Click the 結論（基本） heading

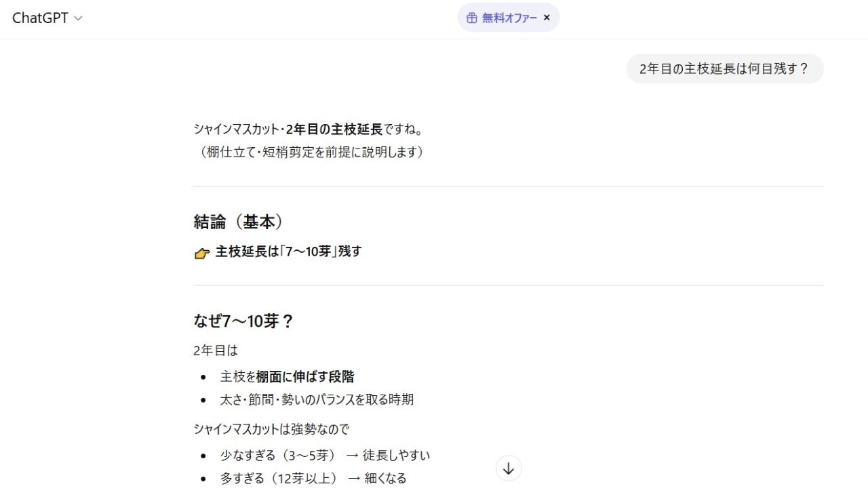pos(238,222)
